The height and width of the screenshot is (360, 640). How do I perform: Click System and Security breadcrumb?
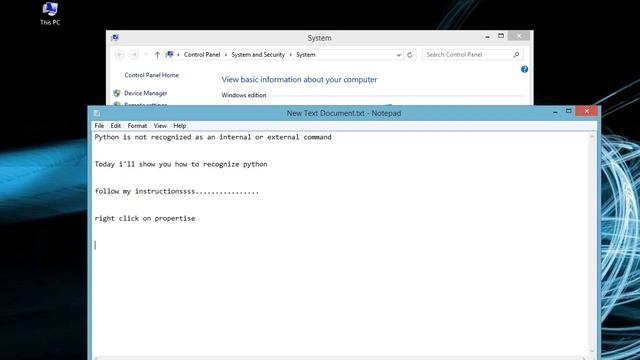(258, 54)
